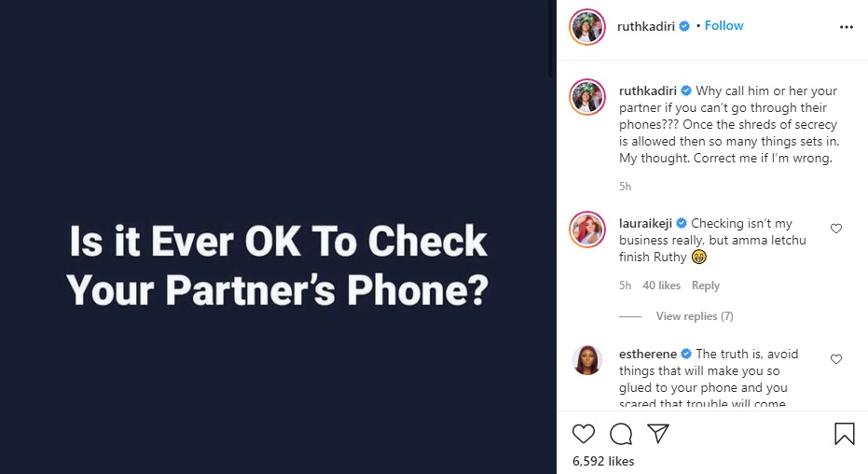Click ruthkadiri's caption avatar
The height and width of the screenshot is (474, 868).
(x=587, y=97)
